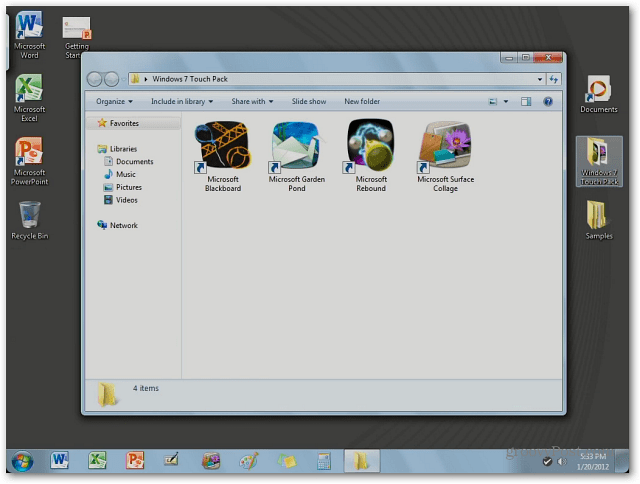Launch PowerPoint from the taskbar
Viewport: 640px width, 484px height.
[135, 461]
